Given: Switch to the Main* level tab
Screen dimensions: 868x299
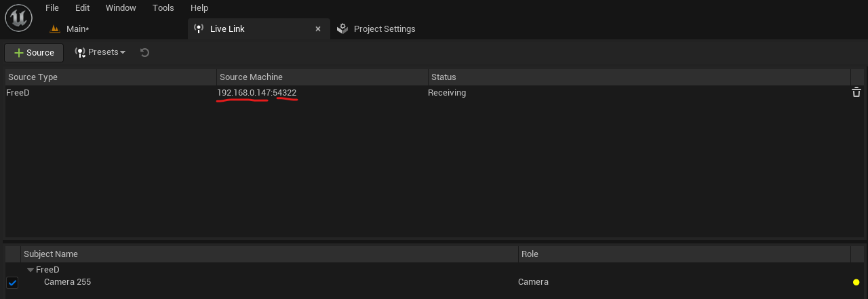Looking at the screenshot, I should coord(77,29).
